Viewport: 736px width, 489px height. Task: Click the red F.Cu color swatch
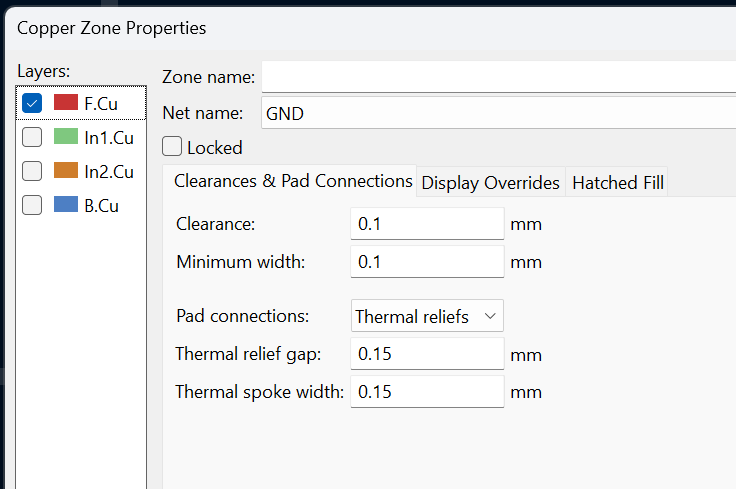coord(66,102)
